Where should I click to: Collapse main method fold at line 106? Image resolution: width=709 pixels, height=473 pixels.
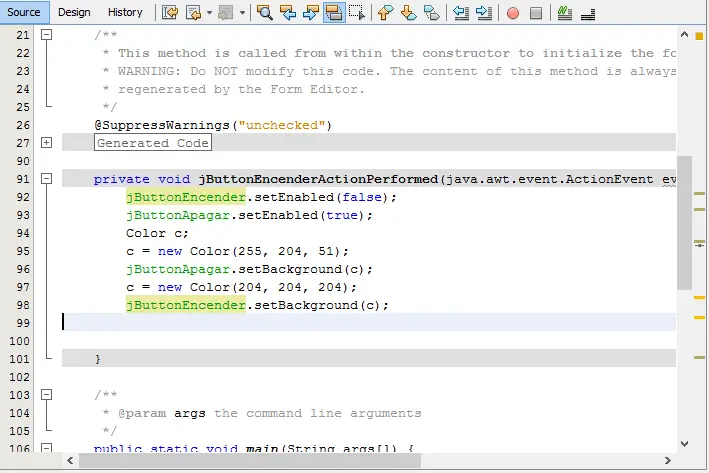click(x=46, y=448)
